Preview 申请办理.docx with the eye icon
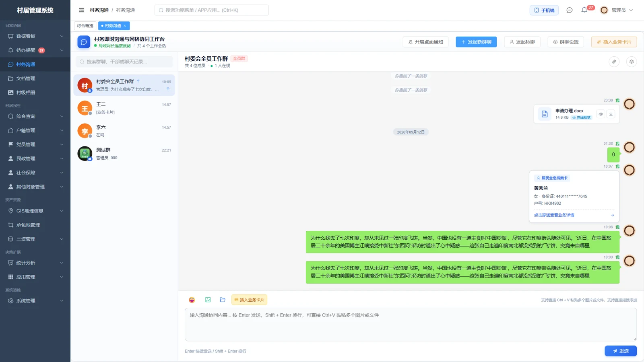The image size is (644, 362). click(601, 114)
